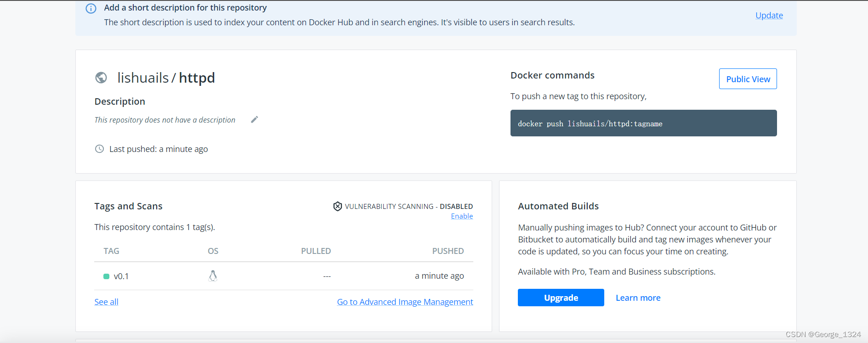
Task: Click the 'VULNERABILITY SCANNING - DISABLED' label
Action: coord(408,207)
